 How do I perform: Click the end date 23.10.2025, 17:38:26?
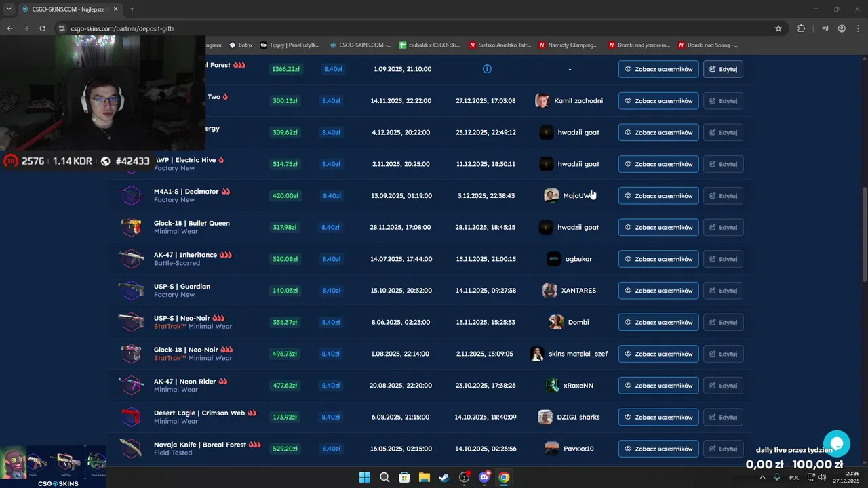[485, 386]
